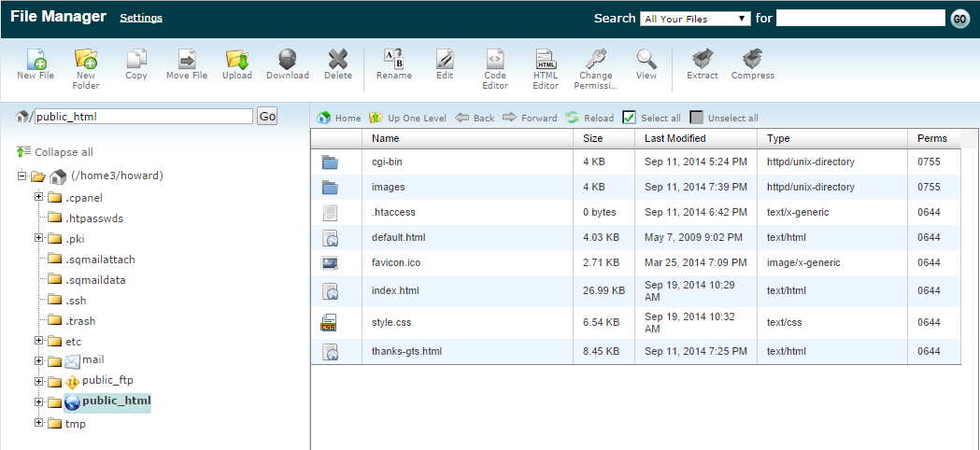The width and height of the screenshot is (980, 450).
Task: Open the Settings link in header
Action: [141, 18]
